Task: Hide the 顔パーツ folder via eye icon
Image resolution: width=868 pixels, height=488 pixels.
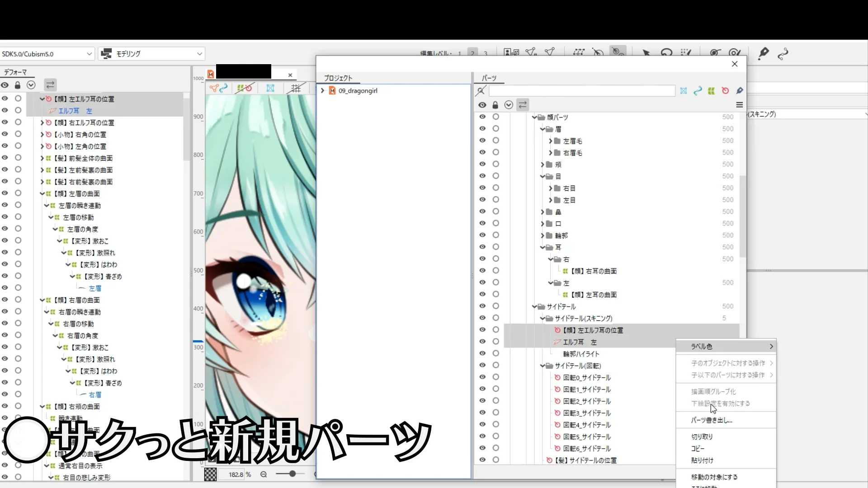Action: [482, 117]
